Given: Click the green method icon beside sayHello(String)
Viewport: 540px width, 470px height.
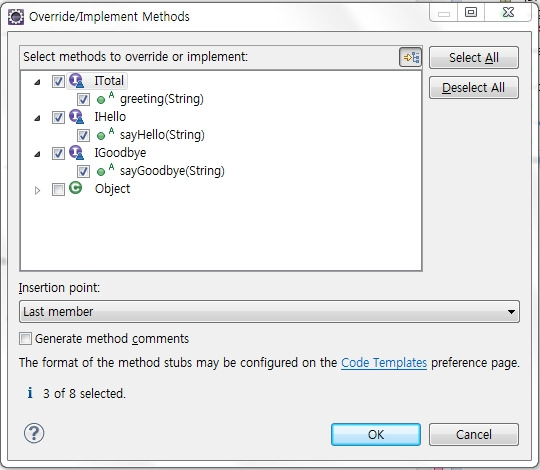Looking at the screenshot, I should (x=101, y=136).
